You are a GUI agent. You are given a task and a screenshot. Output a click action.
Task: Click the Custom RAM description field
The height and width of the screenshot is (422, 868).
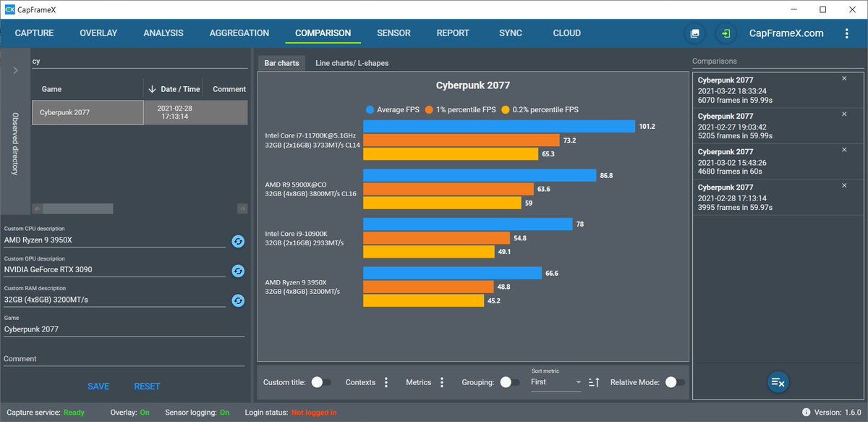pyautogui.click(x=114, y=300)
